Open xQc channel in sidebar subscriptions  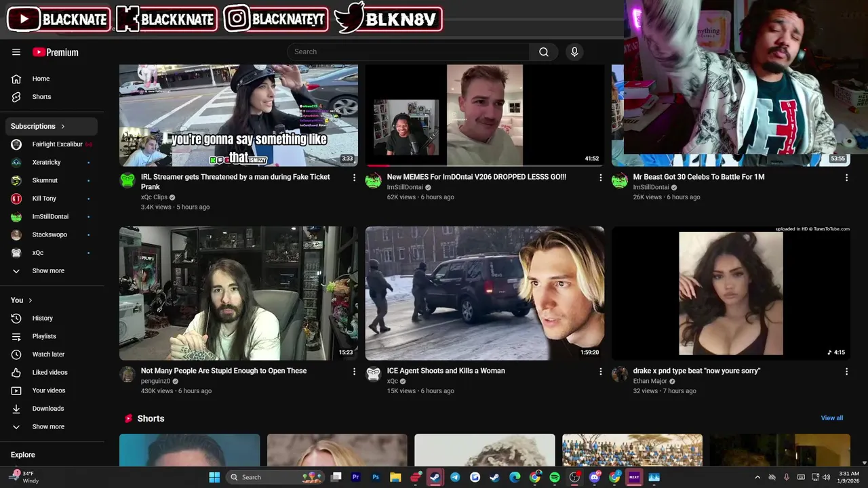[52, 253]
